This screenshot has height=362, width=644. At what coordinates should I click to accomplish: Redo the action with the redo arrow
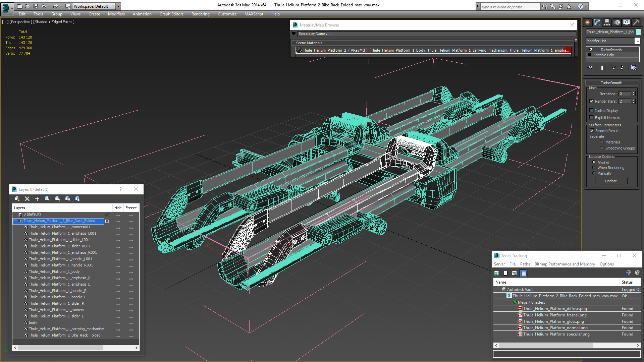click(x=56, y=6)
